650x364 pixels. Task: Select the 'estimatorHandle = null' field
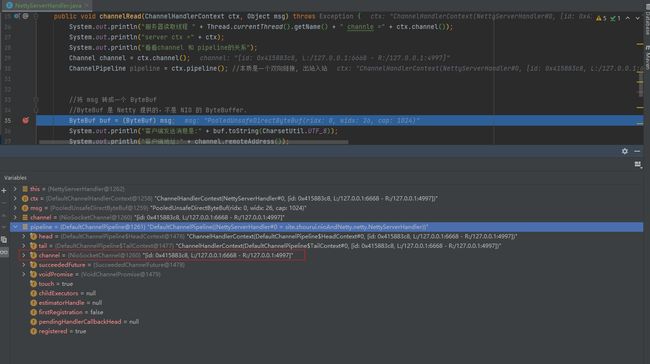[x=327, y=303]
